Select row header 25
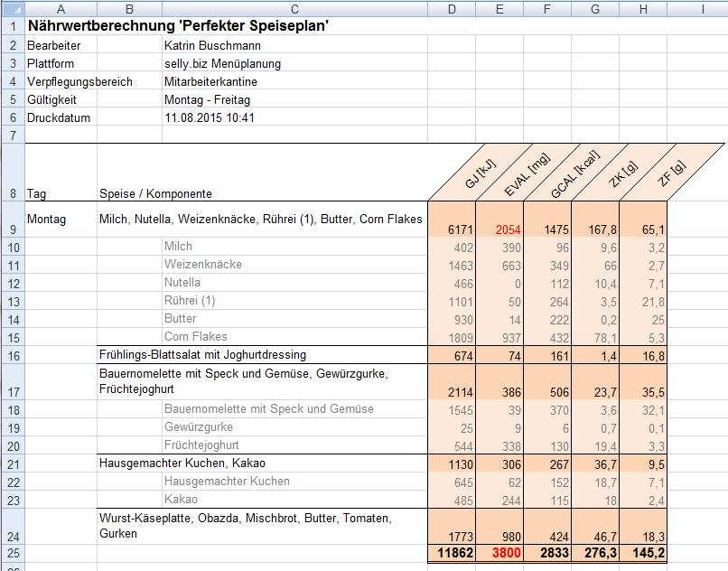This screenshot has width=728, height=571. (12, 552)
